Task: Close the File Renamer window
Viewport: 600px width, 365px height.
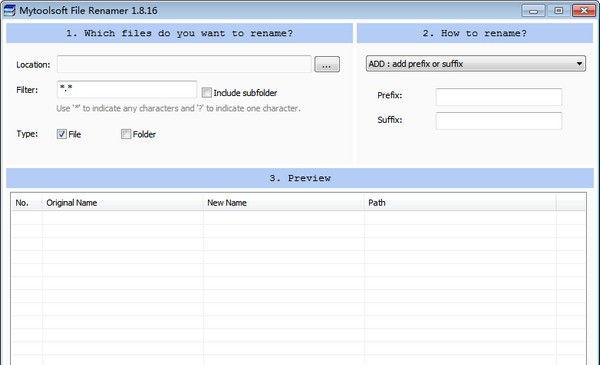Action: 584,11
